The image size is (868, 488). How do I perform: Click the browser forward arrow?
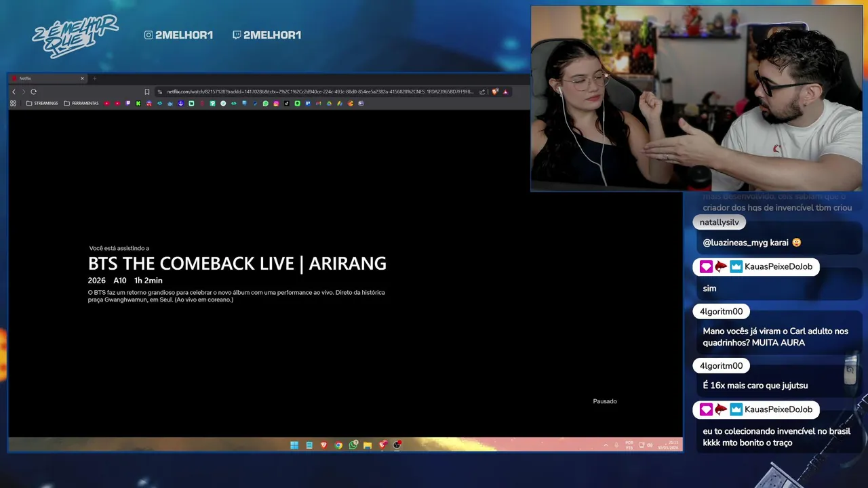[23, 91]
